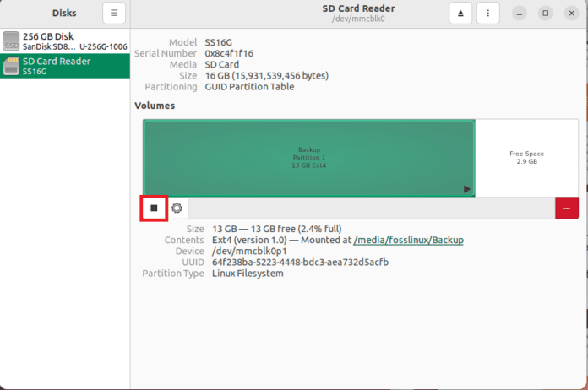Unmount the Backup partition with the stop button
This screenshot has height=390, width=588.
click(x=154, y=208)
